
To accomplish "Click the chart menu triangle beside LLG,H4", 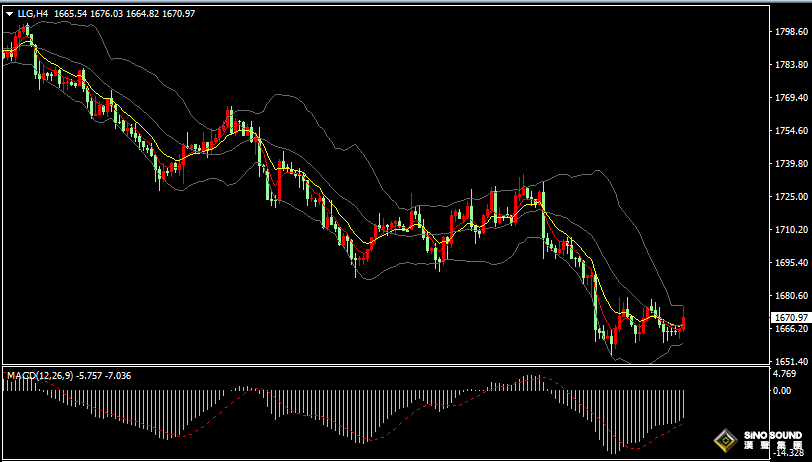I will point(9,15).
